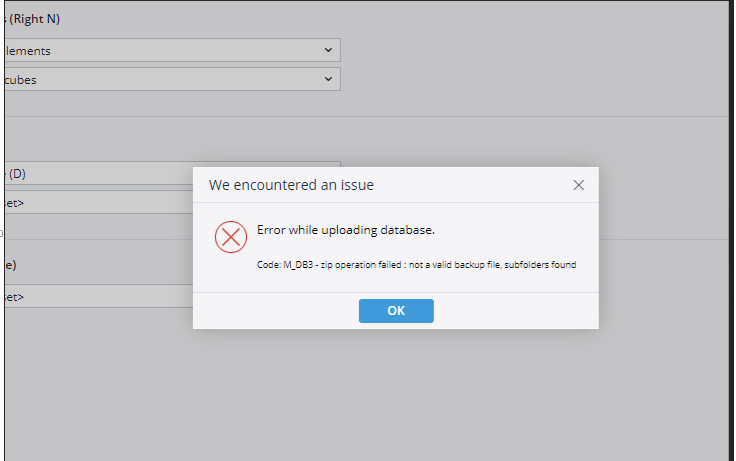This screenshot has width=736, height=461.
Task: Click the lower 'et>' field
Action: click(x=99, y=297)
